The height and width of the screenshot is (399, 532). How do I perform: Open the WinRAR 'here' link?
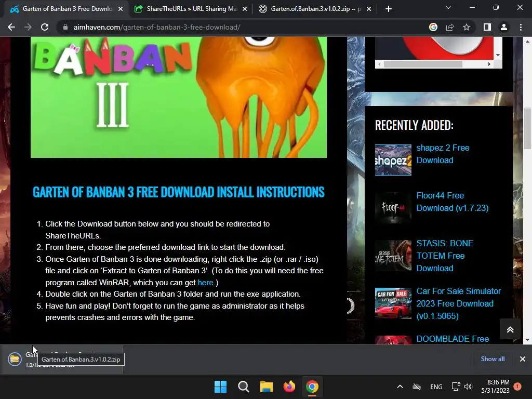coord(205,282)
